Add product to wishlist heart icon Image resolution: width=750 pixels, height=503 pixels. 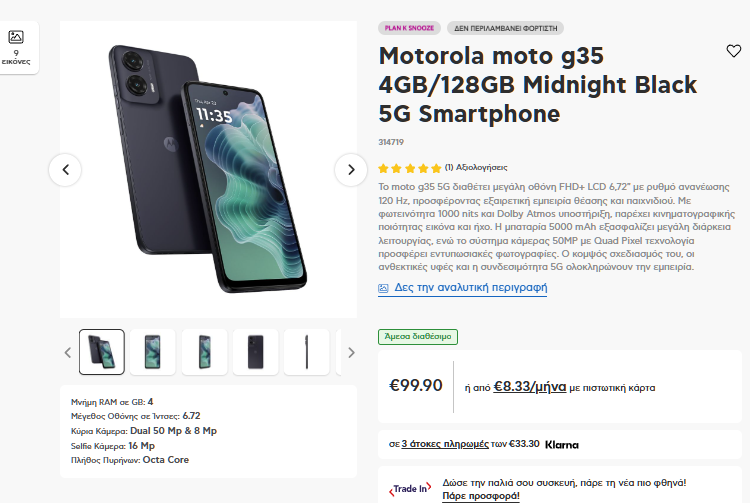point(733,51)
